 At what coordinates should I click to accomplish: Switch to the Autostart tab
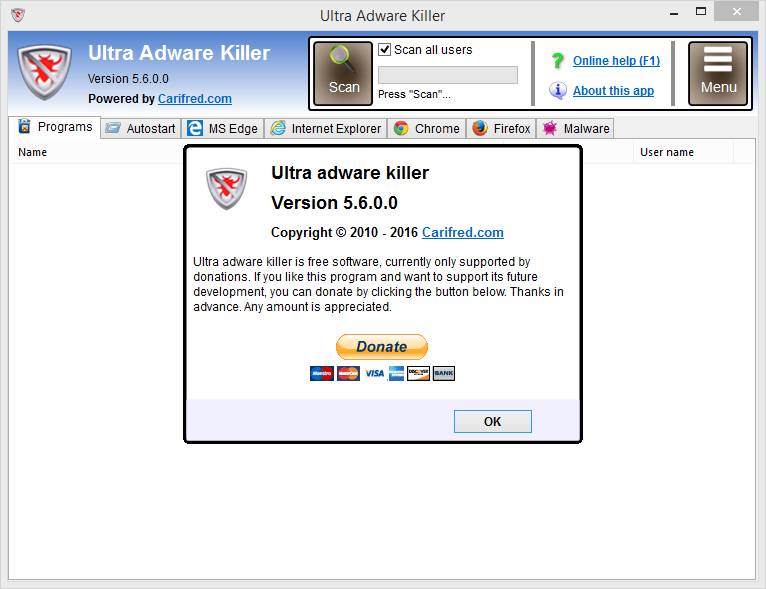141,128
